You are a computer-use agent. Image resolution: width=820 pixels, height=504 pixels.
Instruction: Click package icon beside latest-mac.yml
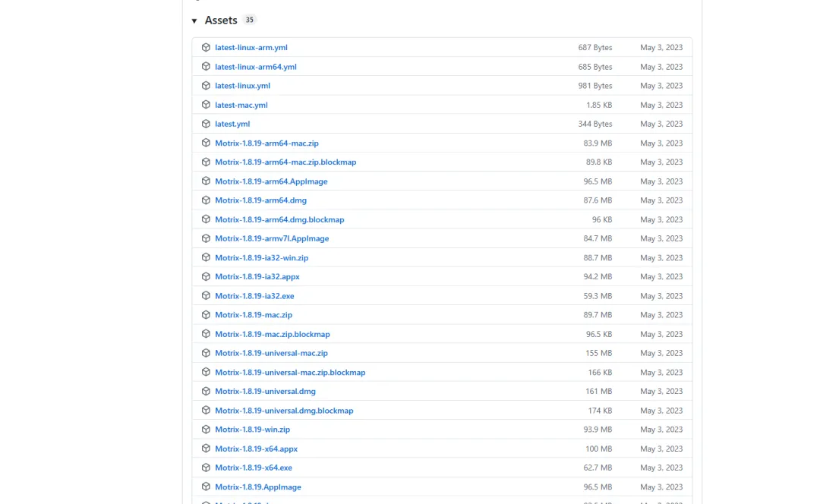(206, 105)
